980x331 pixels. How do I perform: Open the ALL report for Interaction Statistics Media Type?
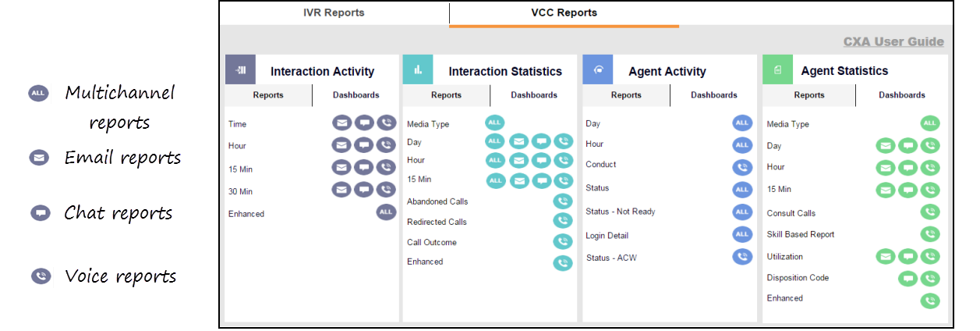pyautogui.click(x=495, y=122)
